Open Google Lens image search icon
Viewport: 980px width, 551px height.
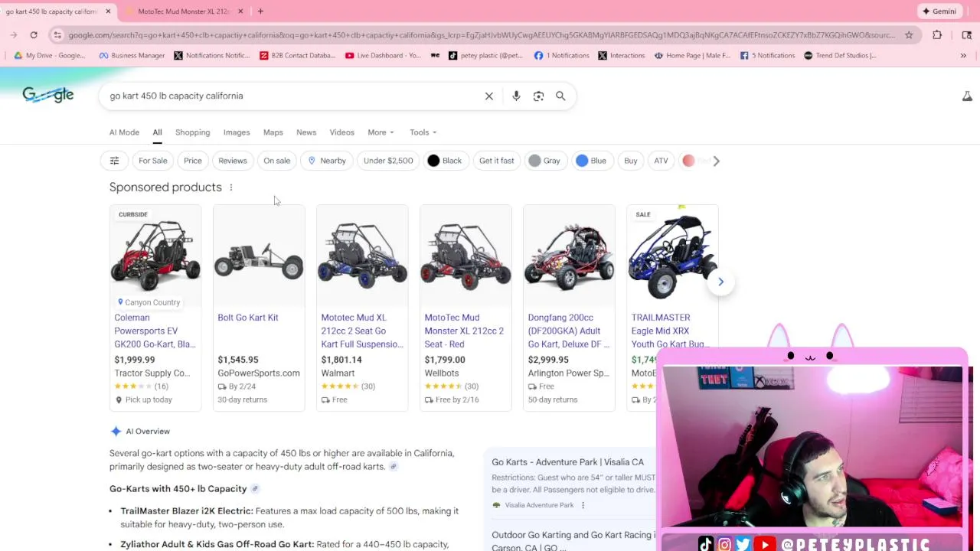click(x=538, y=96)
